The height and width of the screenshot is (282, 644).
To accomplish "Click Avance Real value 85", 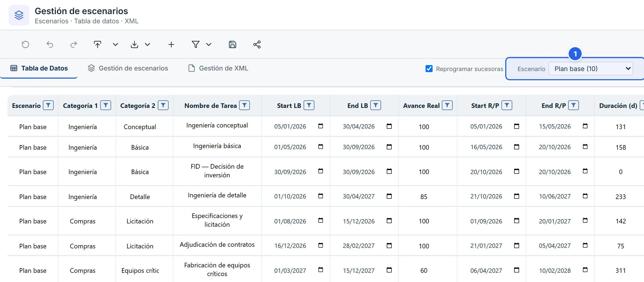I will coord(424,197).
